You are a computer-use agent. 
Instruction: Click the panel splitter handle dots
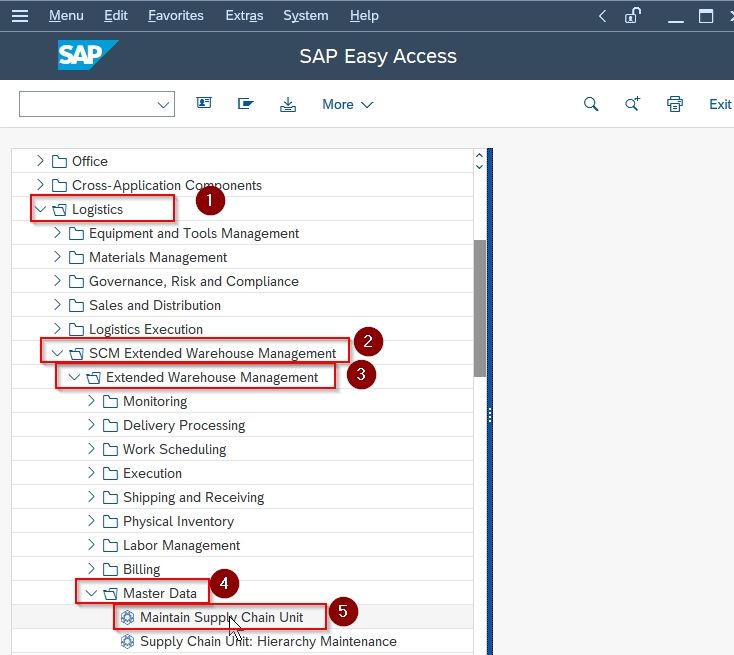[x=490, y=415]
